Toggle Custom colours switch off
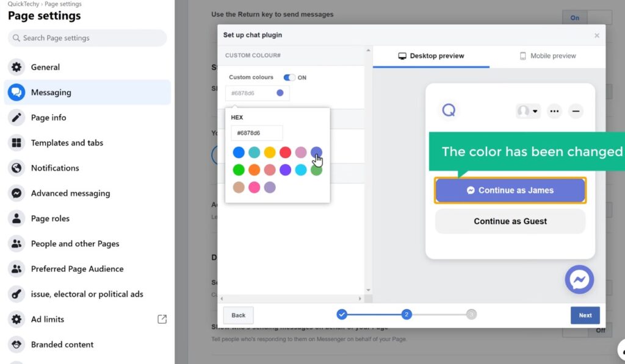 (x=289, y=77)
